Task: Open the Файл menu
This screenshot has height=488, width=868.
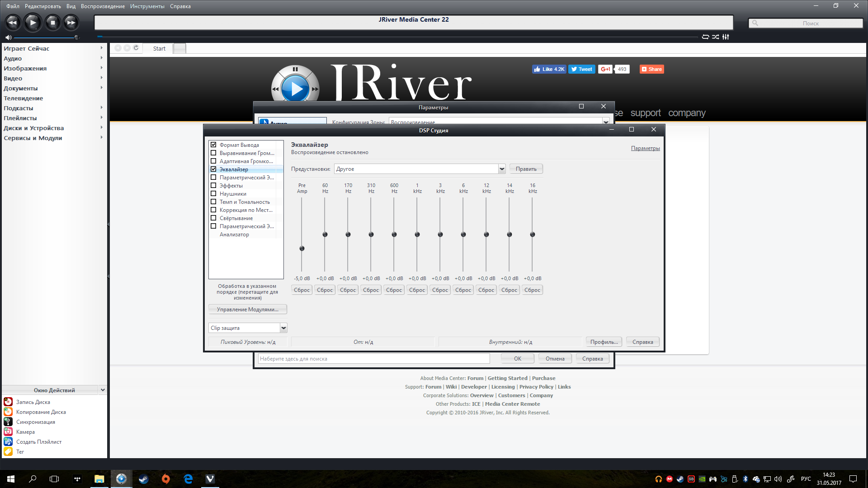Action: click(x=13, y=6)
